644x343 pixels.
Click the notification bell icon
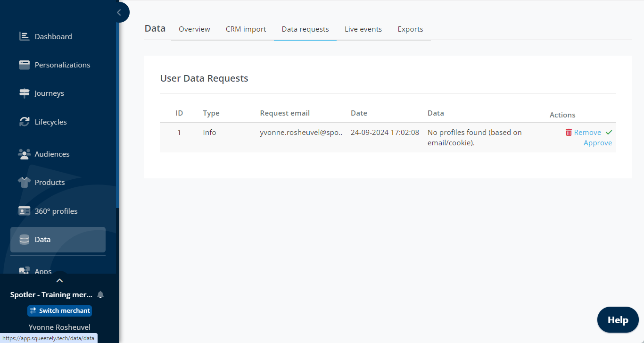tap(100, 295)
